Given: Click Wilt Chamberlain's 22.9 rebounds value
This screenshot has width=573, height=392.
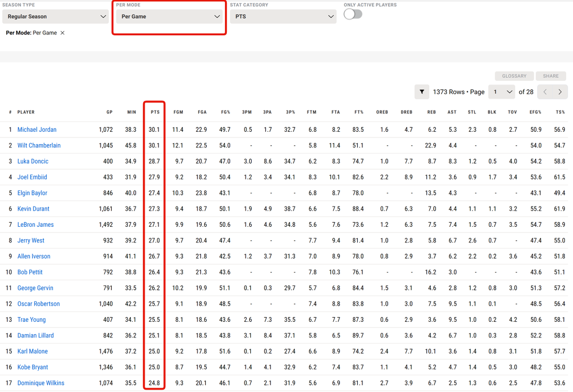Looking at the screenshot, I should pos(431,145).
